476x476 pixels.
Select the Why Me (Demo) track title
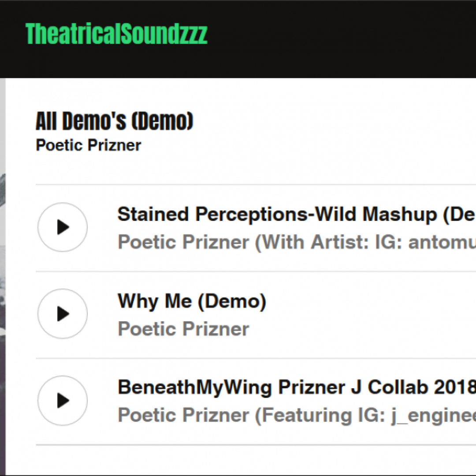tap(192, 301)
